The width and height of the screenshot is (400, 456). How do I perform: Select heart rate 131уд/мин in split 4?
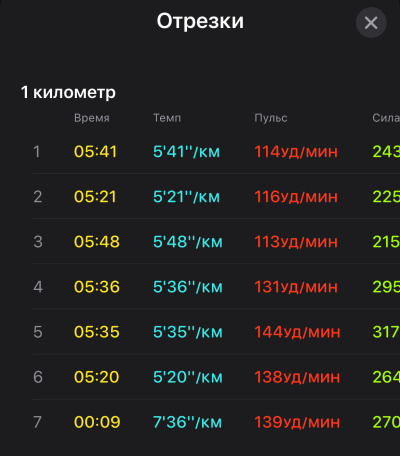(x=296, y=287)
